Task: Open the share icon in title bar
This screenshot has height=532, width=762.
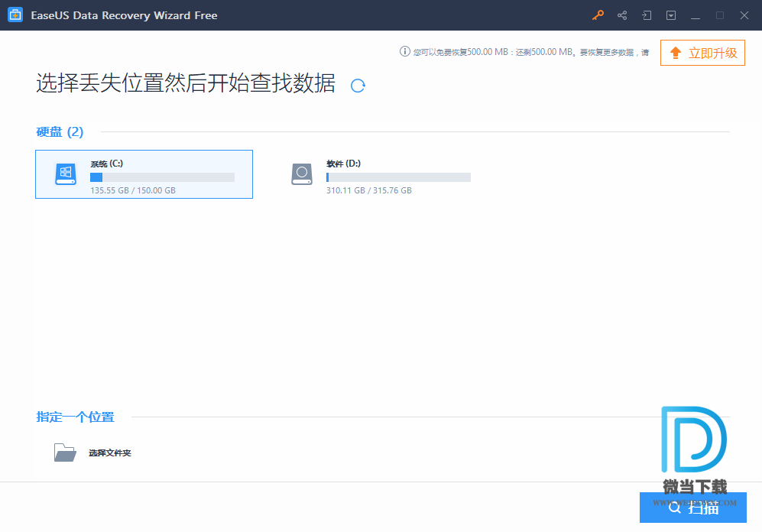Action: [622, 15]
